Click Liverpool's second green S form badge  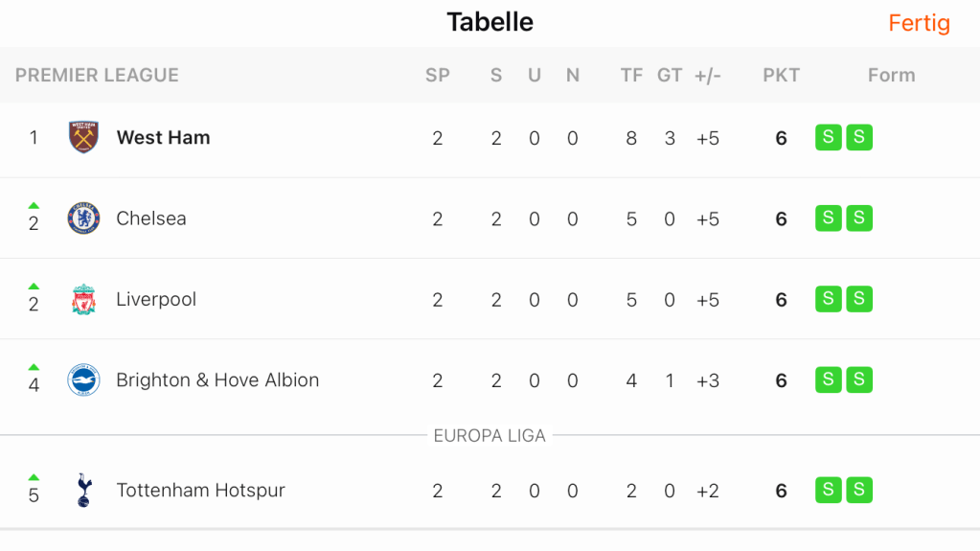859,299
